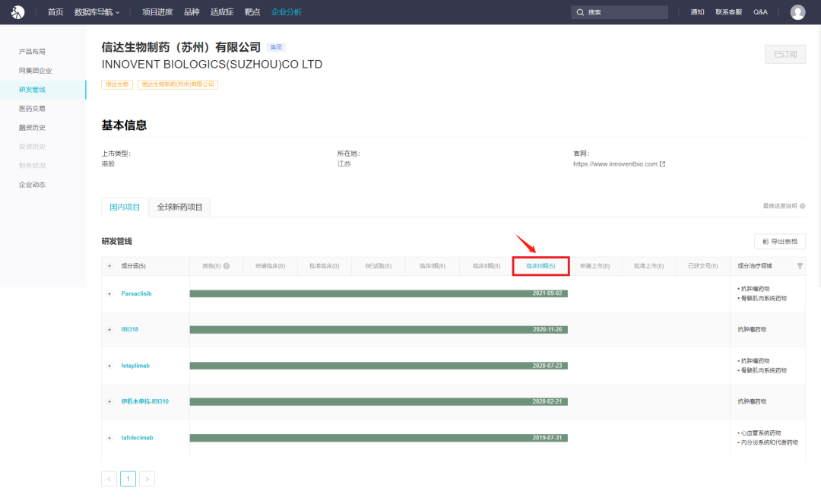The height and width of the screenshot is (504, 821).
Task: Open the 数据库导航 dropdown menu
Action: point(97,12)
